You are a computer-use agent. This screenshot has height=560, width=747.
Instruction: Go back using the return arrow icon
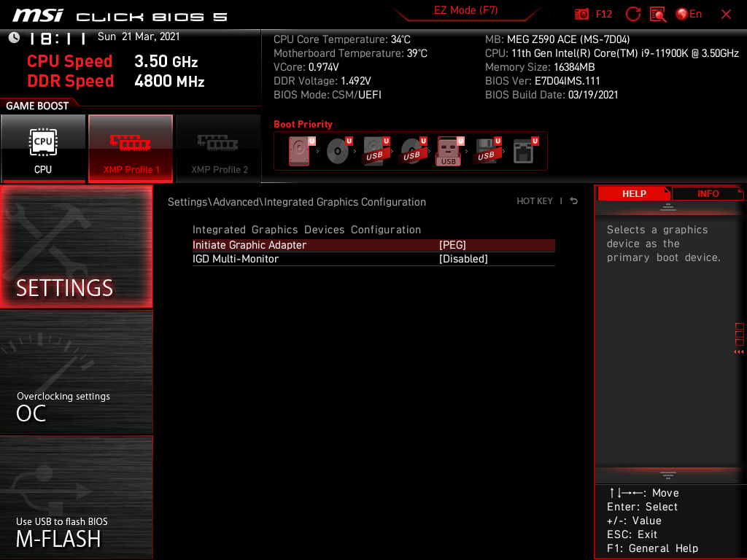click(x=573, y=201)
